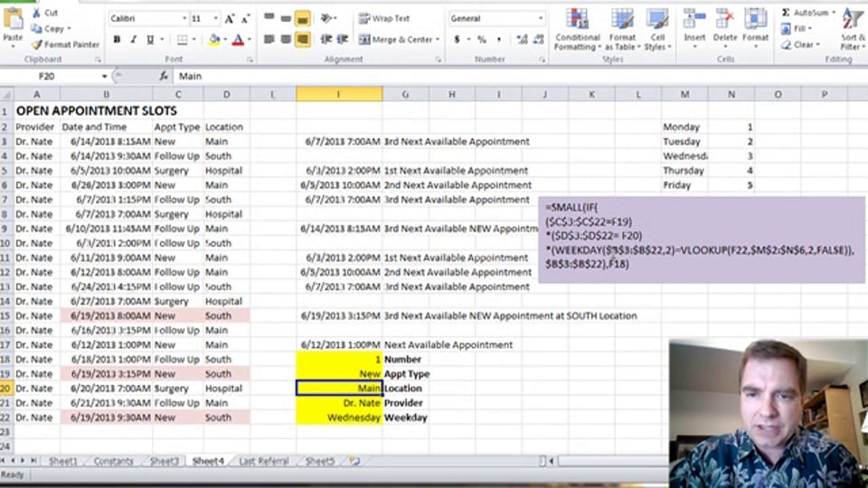The image size is (868, 488).
Task: Switch to Last Referral sheet tab
Action: [264, 461]
